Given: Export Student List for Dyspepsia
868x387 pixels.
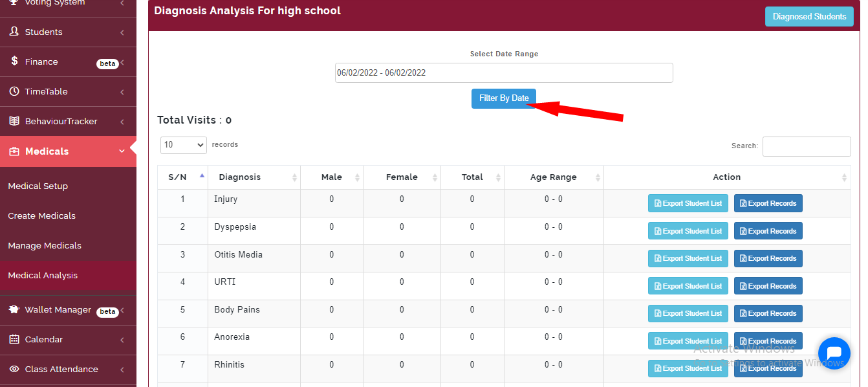Looking at the screenshot, I should (x=688, y=231).
